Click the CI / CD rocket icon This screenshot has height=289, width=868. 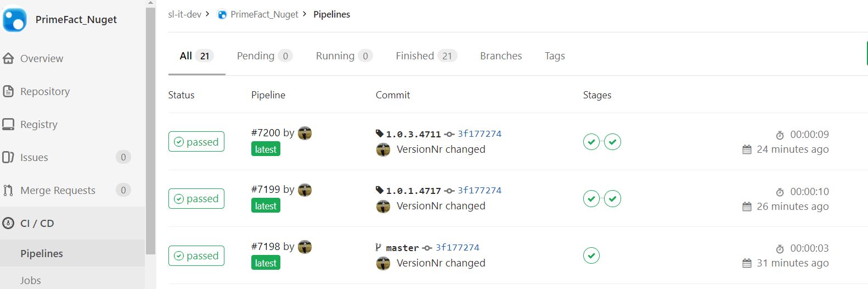[8, 224]
